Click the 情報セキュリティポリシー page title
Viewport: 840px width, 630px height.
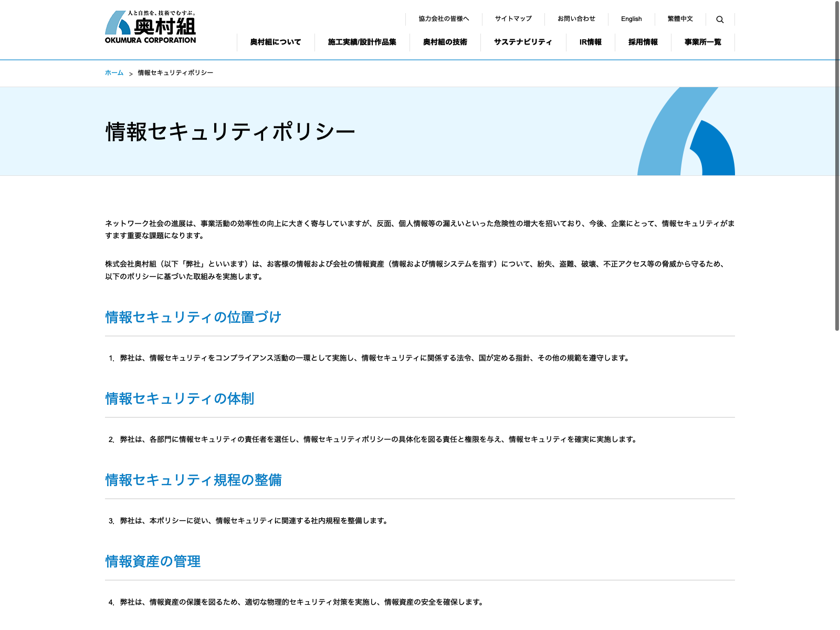[230, 132]
